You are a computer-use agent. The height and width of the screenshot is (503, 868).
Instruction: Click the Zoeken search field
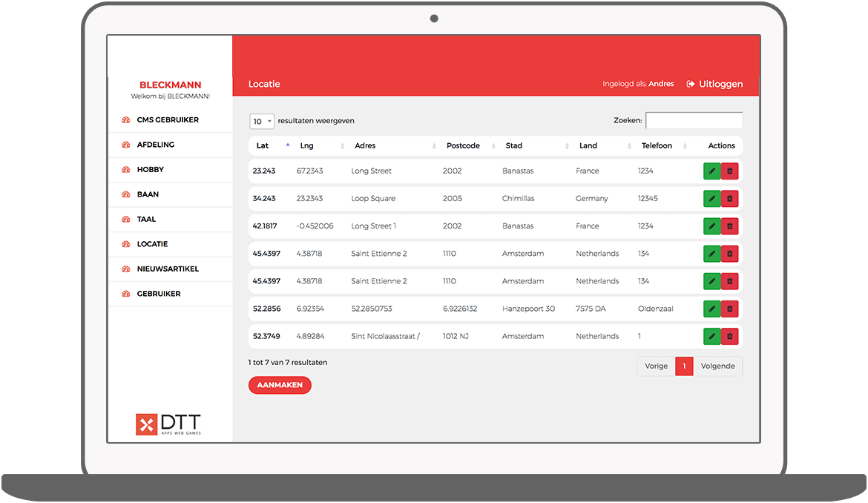[x=694, y=120]
